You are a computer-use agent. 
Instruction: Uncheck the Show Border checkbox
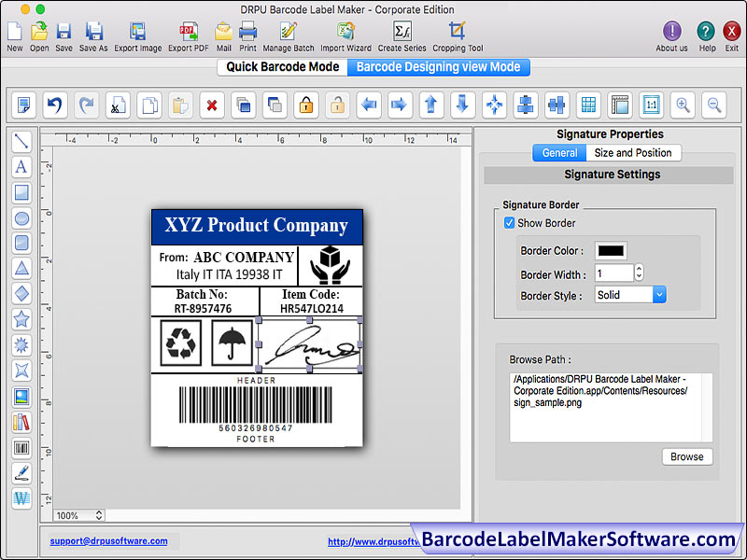[x=509, y=223]
